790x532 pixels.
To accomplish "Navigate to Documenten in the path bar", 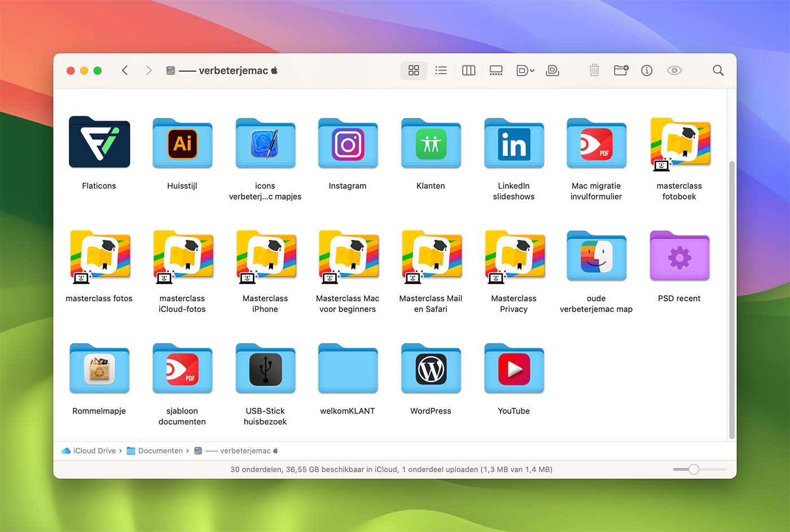I will point(160,450).
